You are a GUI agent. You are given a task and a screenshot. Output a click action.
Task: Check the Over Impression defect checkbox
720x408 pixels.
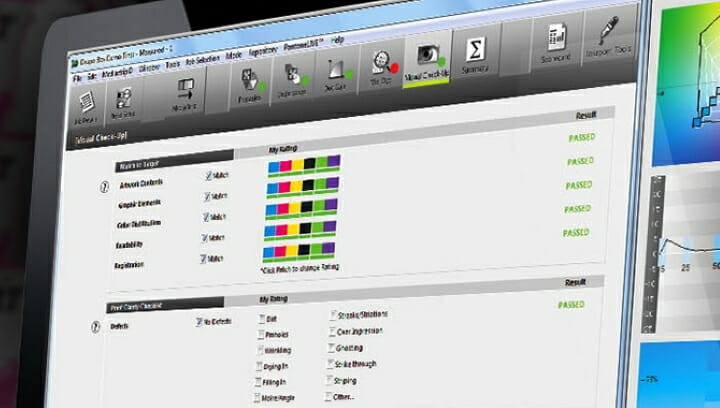point(332,332)
